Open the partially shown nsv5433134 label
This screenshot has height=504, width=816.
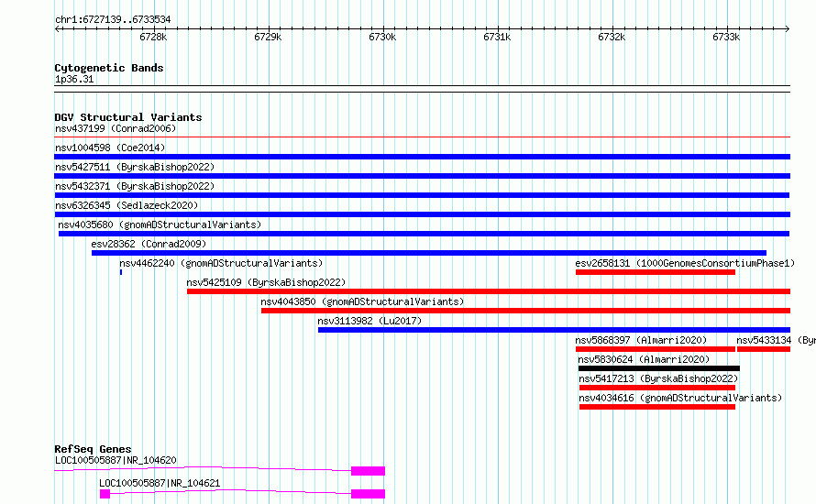click(776, 340)
